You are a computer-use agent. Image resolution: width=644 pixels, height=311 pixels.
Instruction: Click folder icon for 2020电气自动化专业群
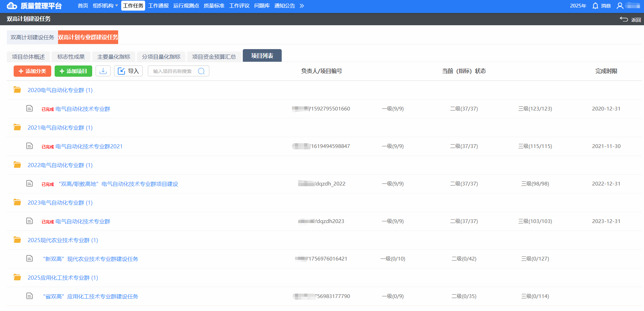(17, 90)
